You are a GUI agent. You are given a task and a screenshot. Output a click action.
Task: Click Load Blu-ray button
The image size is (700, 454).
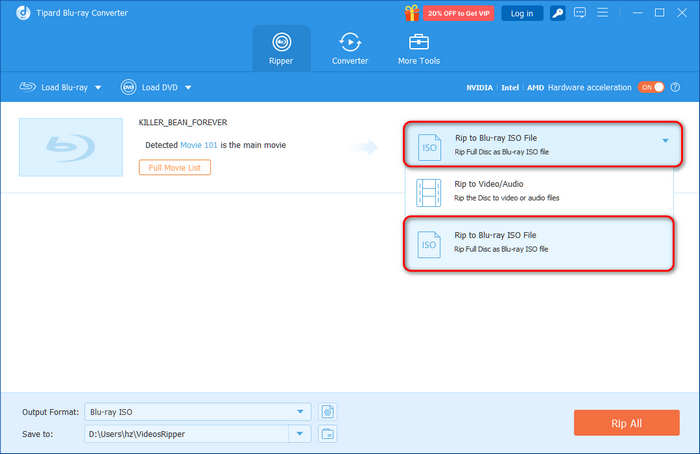coord(54,87)
